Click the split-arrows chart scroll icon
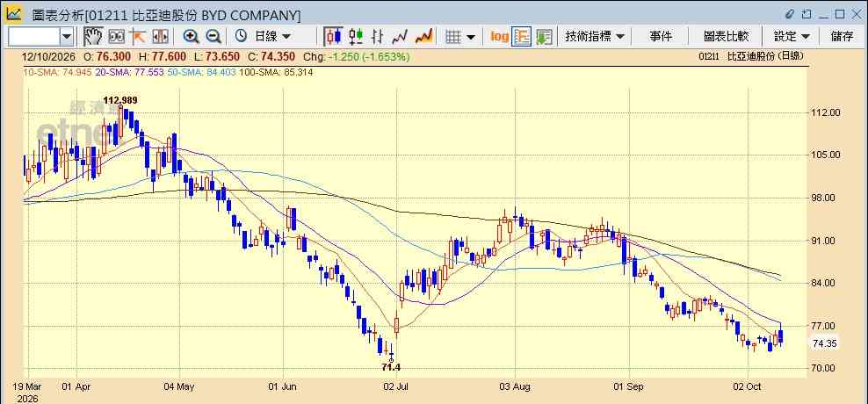The height and width of the screenshot is (404, 868). pos(160,37)
